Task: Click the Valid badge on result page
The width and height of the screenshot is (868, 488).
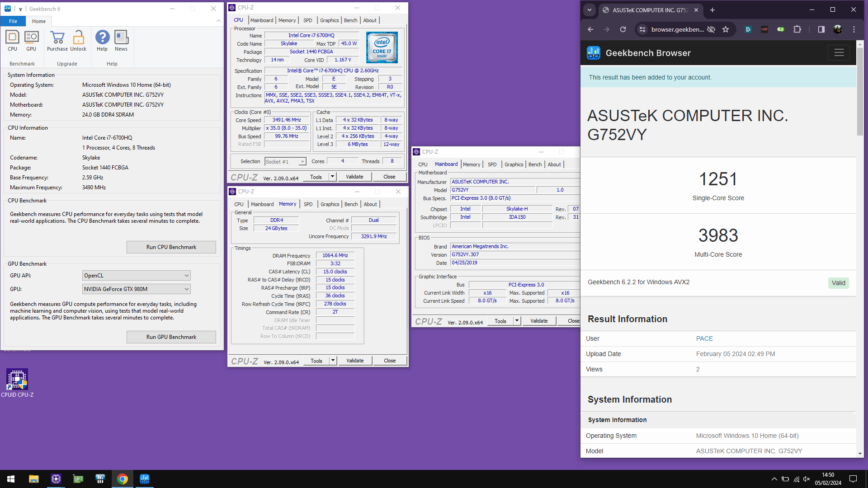Action: tap(838, 283)
